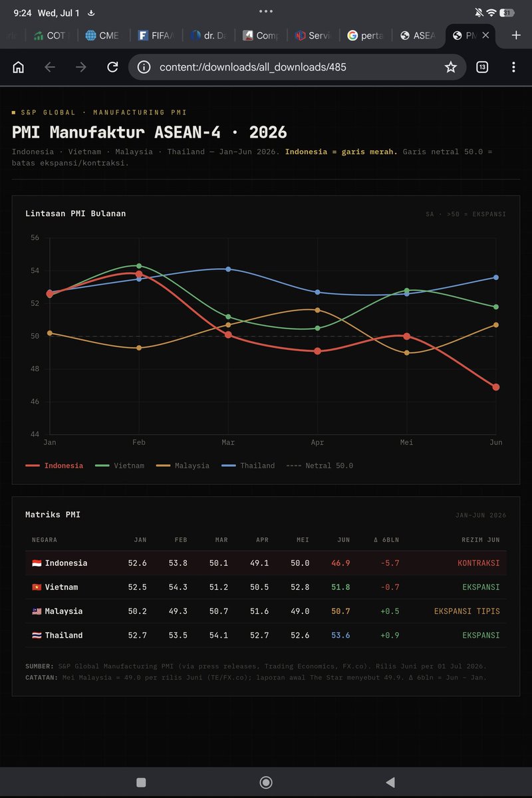This screenshot has width=532, height=798.
Task: Go back to previous page
Action: click(50, 67)
